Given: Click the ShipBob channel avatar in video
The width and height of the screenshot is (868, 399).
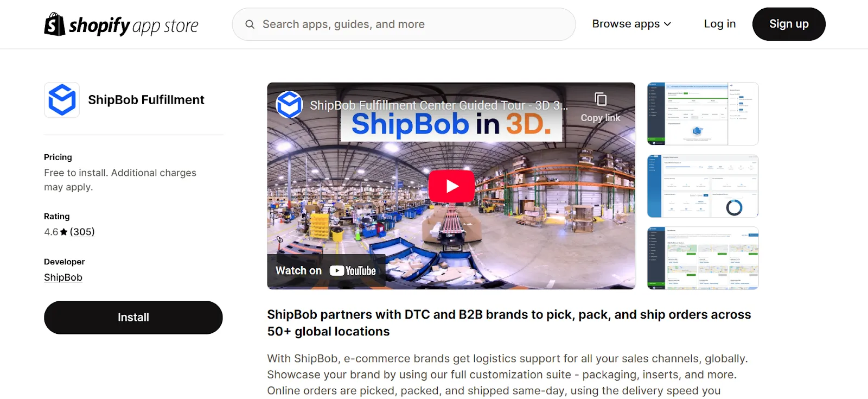Looking at the screenshot, I should [x=289, y=105].
